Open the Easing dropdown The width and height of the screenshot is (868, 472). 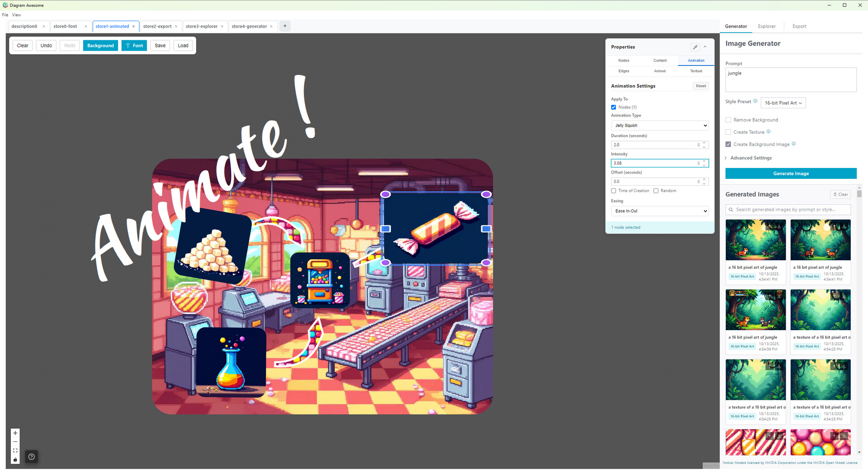click(x=660, y=211)
